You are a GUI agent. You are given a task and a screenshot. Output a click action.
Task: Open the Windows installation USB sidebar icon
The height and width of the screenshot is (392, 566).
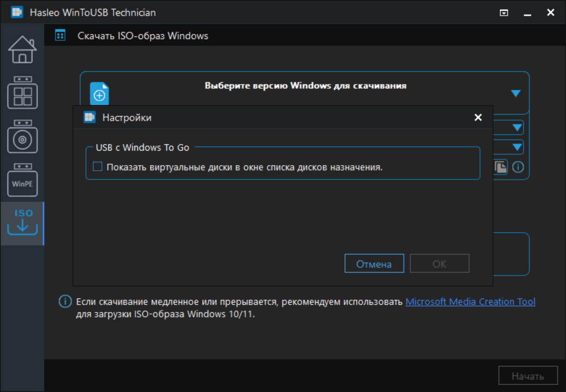tap(22, 136)
